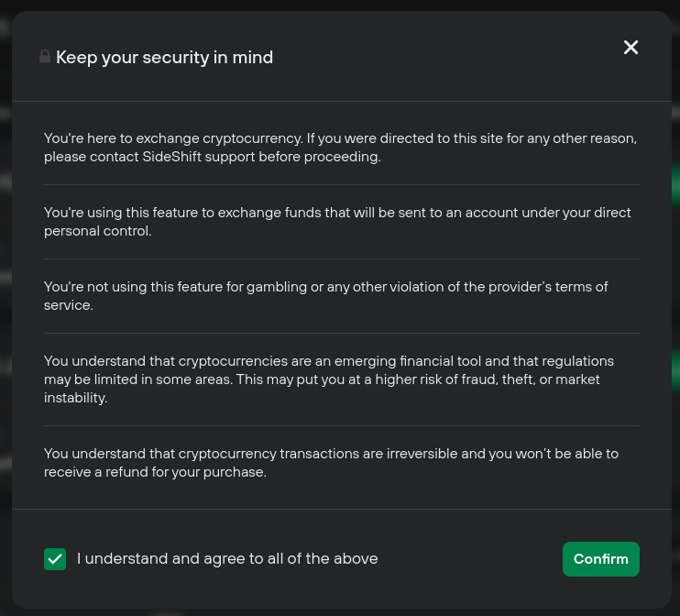This screenshot has height=616, width=680.
Task: Select the "You're here to exchange cryptocurrency" statement
Action: click(x=340, y=148)
